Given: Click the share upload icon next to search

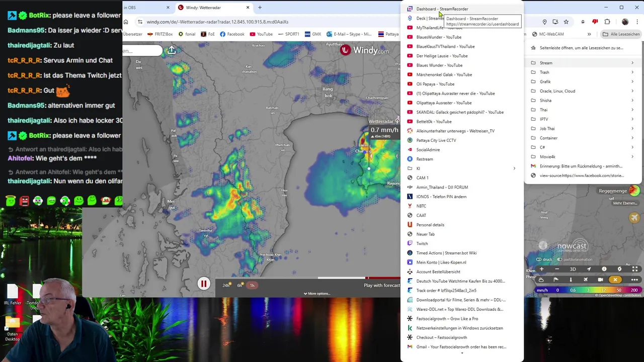Looking at the screenshot, I should tap(172, 50).
